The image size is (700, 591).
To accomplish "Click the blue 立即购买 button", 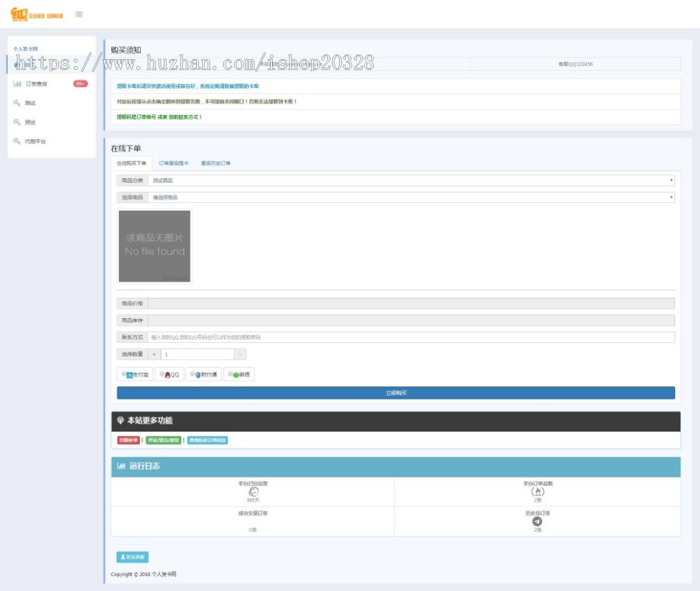I will 395,393.
